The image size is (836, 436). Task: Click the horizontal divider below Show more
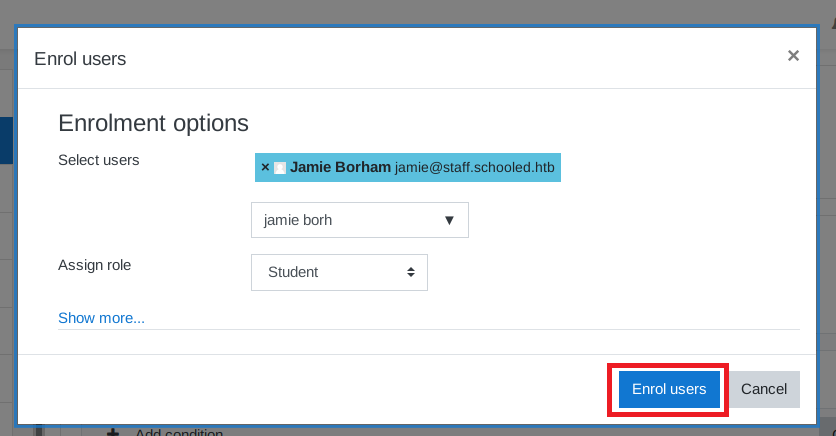pos(428,330)
